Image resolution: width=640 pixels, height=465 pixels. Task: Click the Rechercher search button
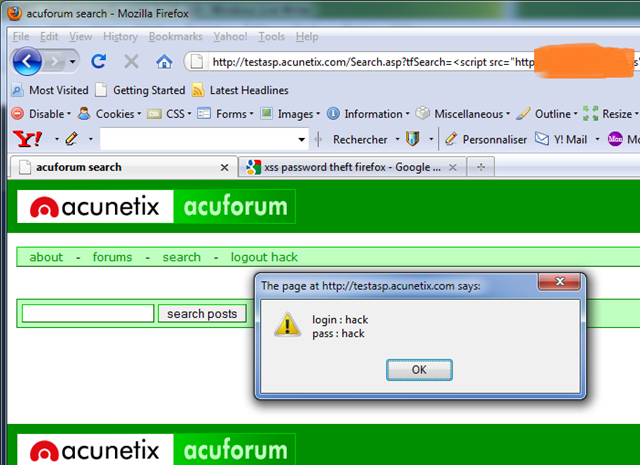point(360,140)
